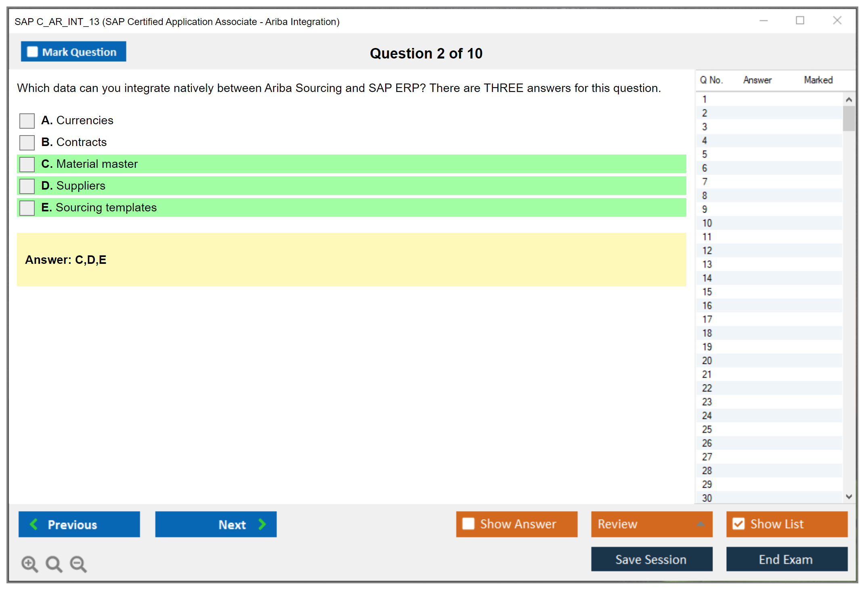
Task: Select question 10 in the list
Action: (x=707, y=223)
